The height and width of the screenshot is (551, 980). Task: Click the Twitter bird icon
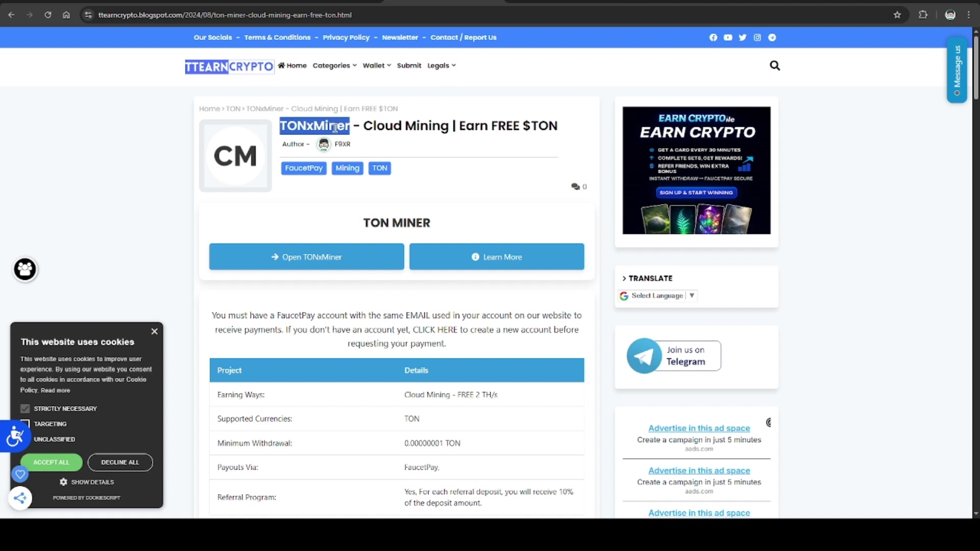742,37
